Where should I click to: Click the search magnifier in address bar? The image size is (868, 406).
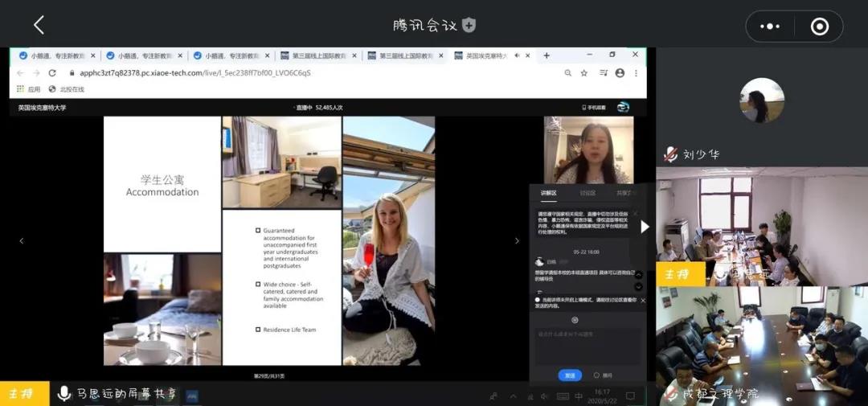point(567,73)
